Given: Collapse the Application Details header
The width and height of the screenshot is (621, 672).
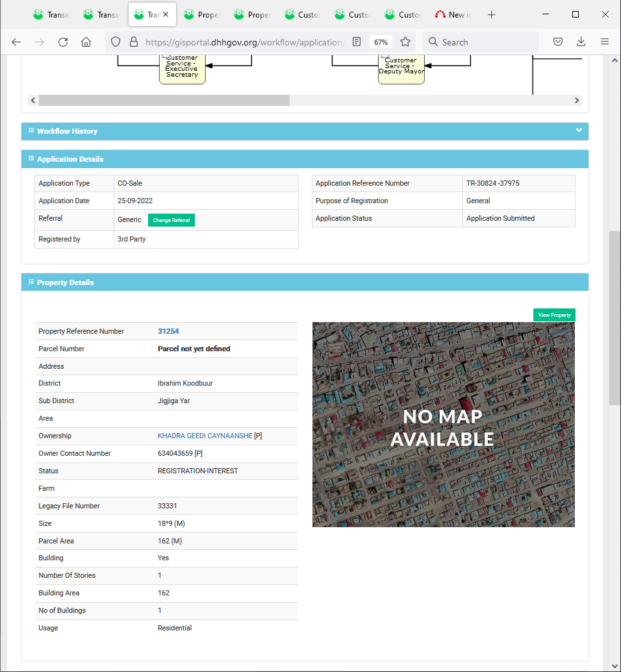Looking at the screenshot, I should tap(305, 159).
